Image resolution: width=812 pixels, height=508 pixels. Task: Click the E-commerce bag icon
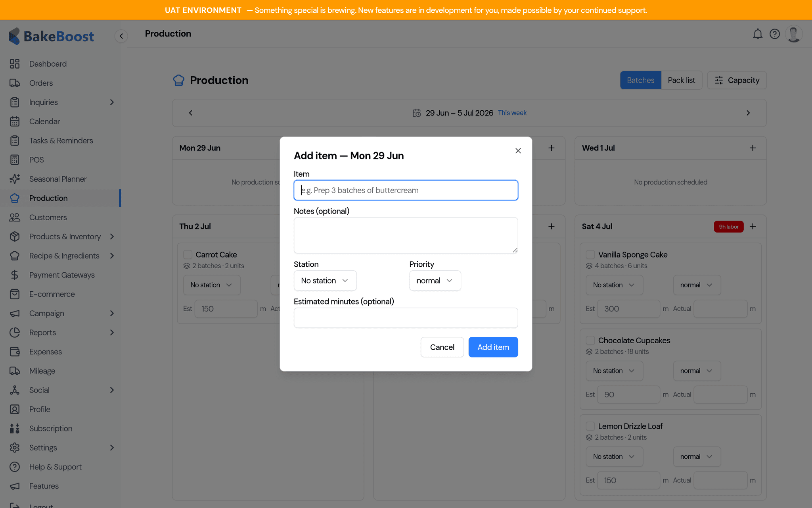15,294
